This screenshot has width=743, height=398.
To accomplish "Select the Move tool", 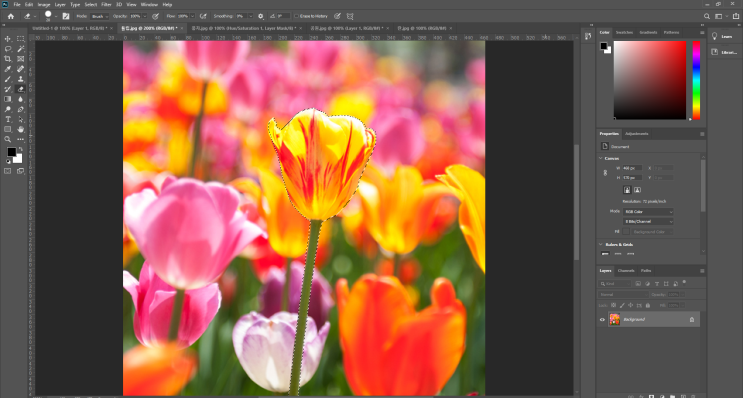I will pyautogui.click(x=8, y=39).
